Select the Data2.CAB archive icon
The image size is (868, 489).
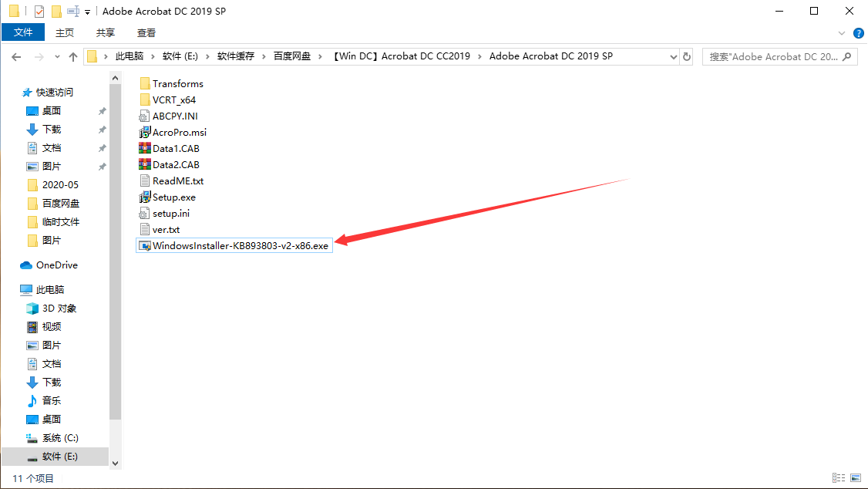tap(144, 164)
